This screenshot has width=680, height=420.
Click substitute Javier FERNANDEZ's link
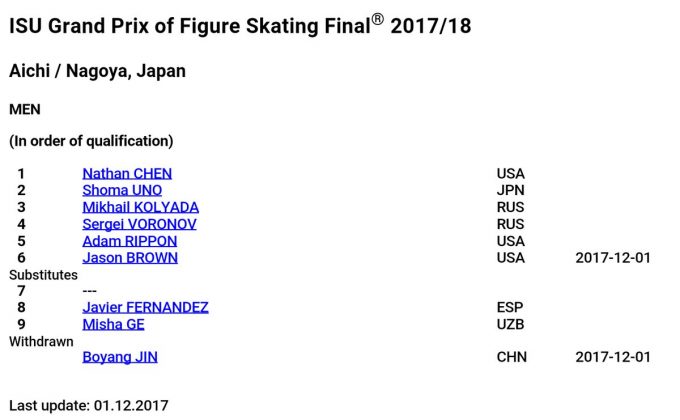tap(145, 307)
